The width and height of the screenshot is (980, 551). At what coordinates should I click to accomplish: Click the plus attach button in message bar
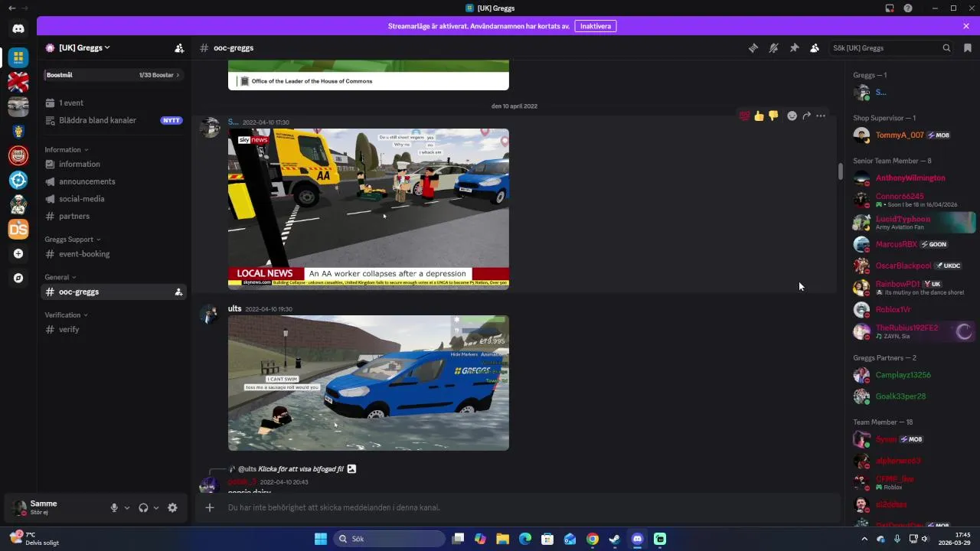[x=210, y=507]
